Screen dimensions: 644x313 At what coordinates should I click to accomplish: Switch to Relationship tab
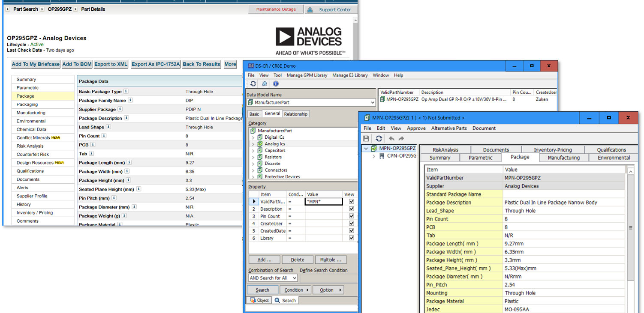coord(295,114)
